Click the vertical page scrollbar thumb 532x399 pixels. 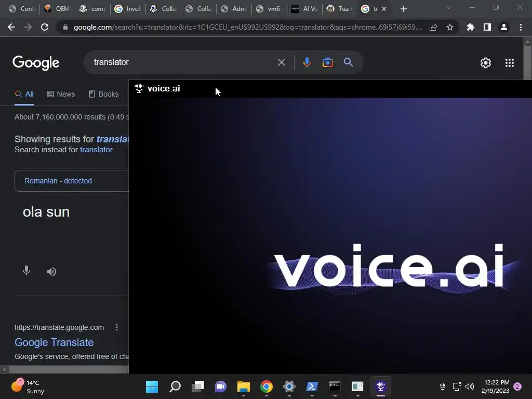[x=527, y=63]
